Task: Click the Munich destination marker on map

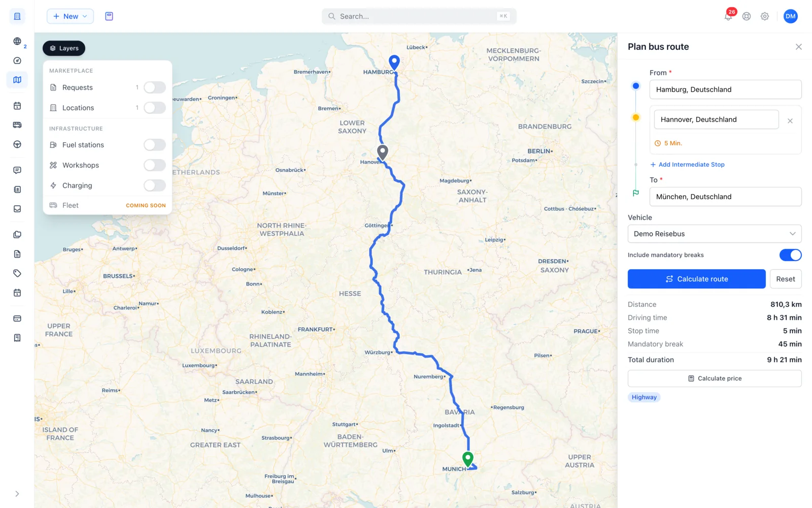Action: click(x=468, y=459)
